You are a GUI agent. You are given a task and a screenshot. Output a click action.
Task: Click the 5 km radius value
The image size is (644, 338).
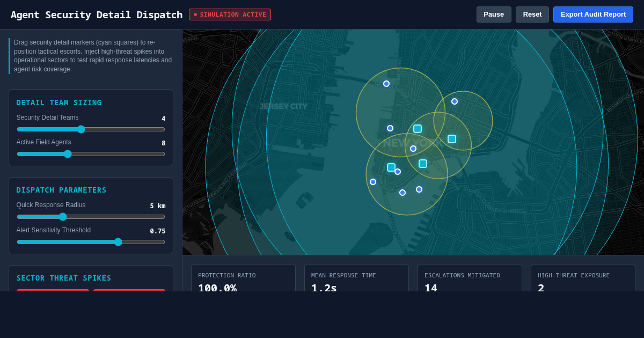click(x=158, y=206)
